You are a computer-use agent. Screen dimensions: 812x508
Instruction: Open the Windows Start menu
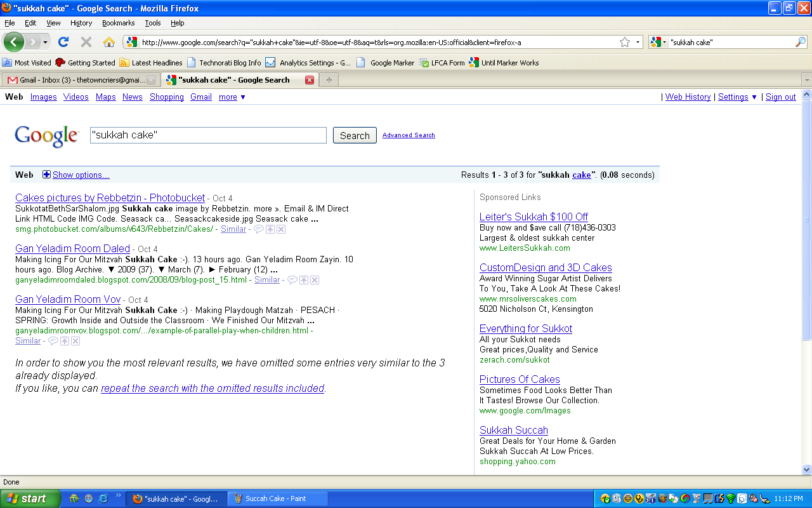coord(30,498)
